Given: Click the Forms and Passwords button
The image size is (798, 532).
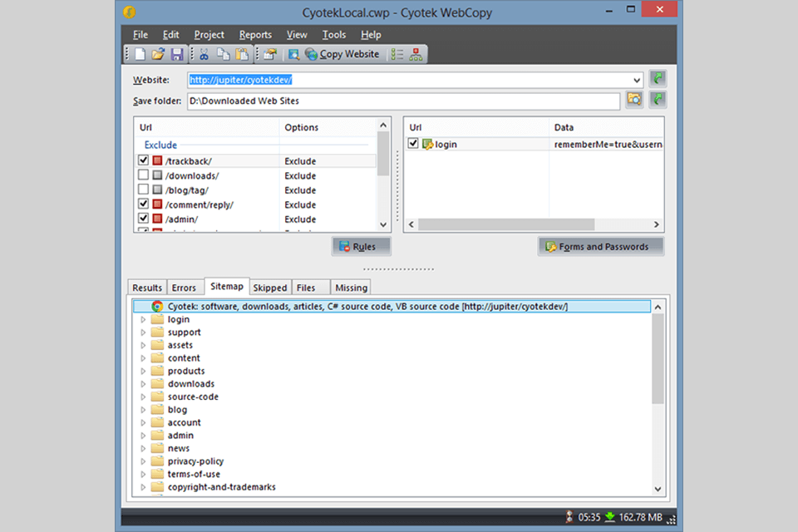Looking at the screenshot, I should (601, 246).
